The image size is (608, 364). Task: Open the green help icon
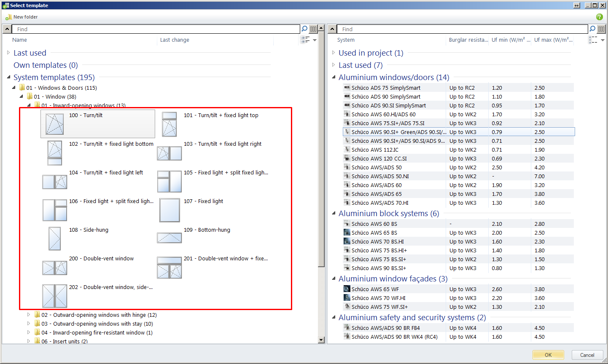(x=599, y=17)
